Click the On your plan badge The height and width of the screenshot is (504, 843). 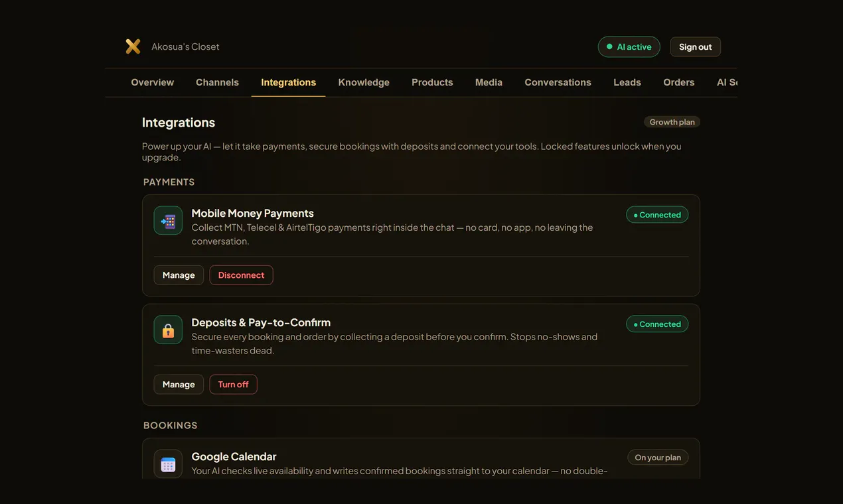pyautogui.click(x=658, y=458)
